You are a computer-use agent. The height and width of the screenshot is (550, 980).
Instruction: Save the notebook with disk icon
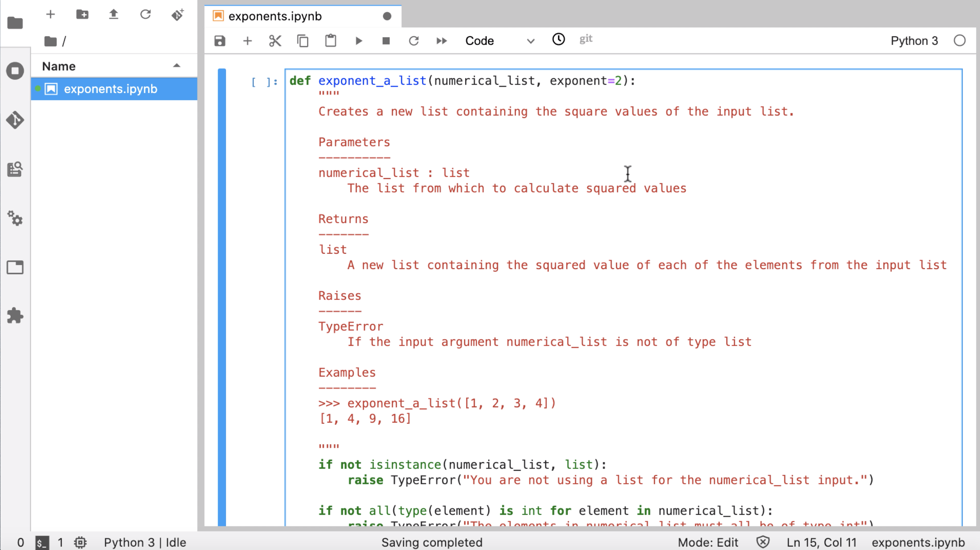tap(219, 41)
